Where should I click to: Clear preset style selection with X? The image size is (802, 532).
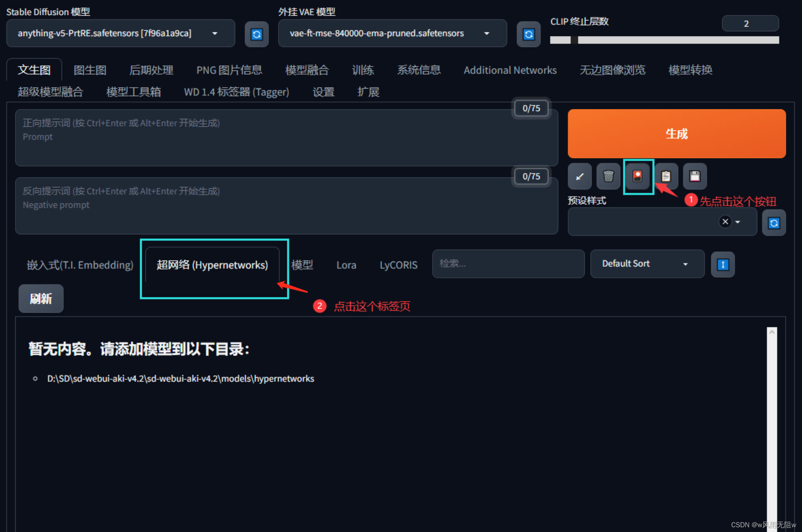[x=725, y=222]
